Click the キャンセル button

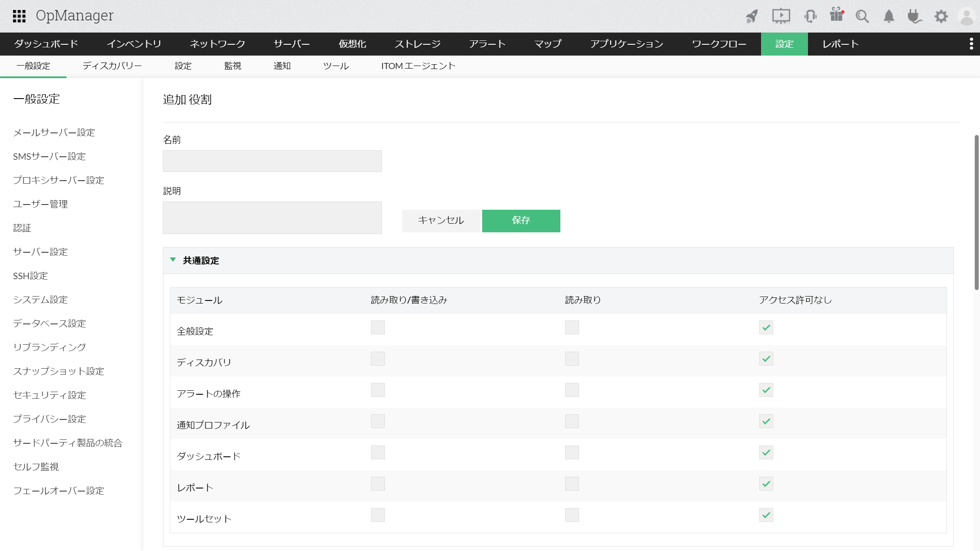[x=441, y=221]
